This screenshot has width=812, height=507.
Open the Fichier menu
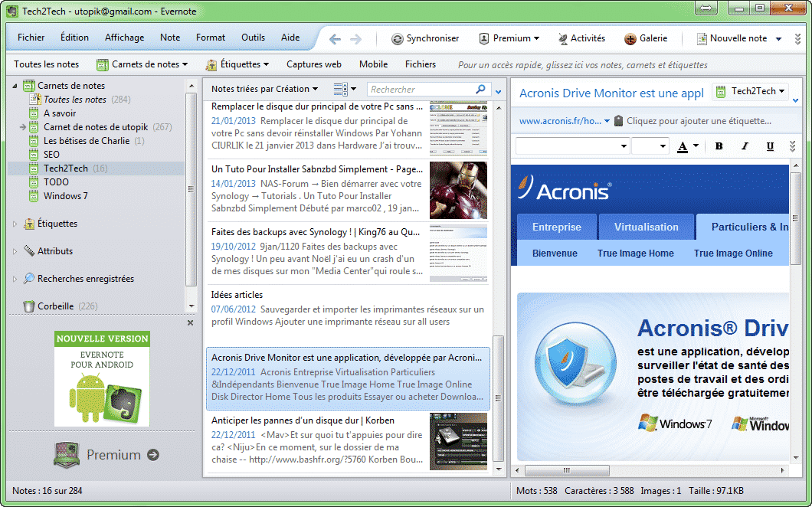tap(31, 38)
